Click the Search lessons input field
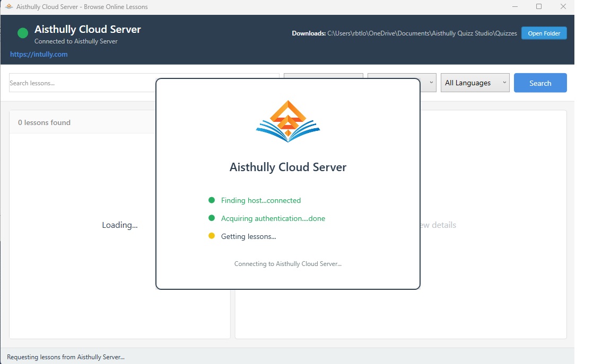Screen dimensions: 611x364 (x=80, y=83)
